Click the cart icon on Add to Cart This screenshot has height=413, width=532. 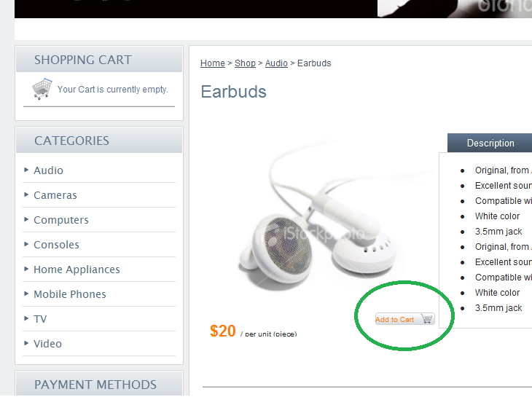click(426, 319)
